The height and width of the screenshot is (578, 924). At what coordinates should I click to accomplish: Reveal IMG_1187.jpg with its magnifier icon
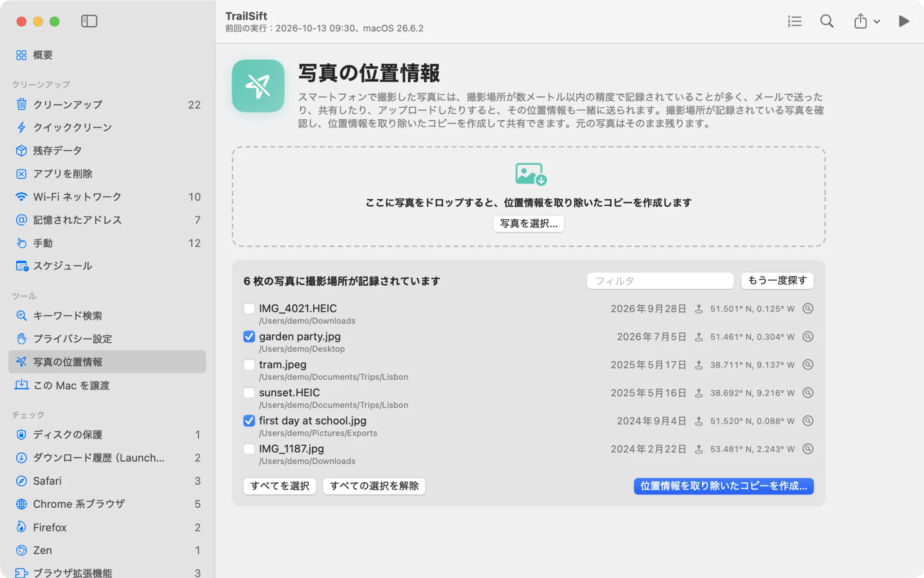pos(808,449)
